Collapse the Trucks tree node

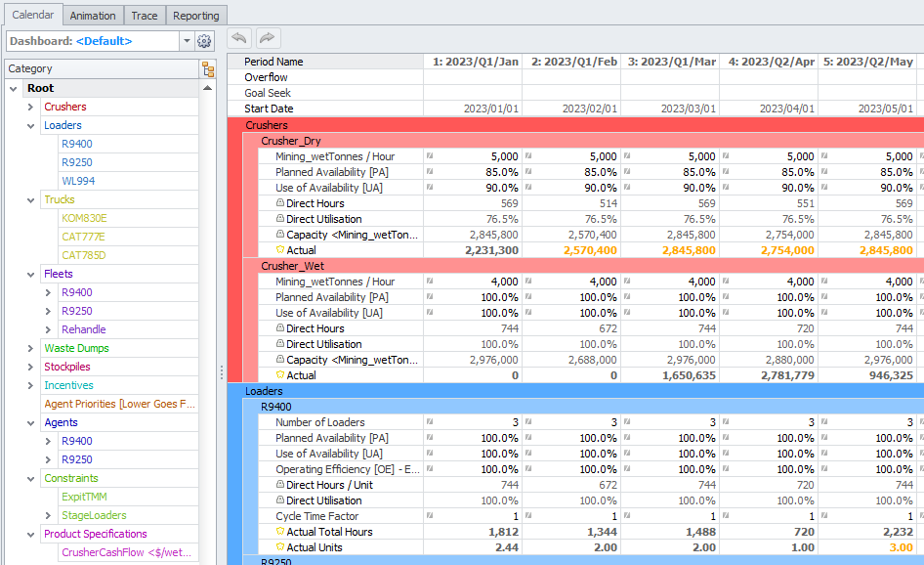[31, 199]
